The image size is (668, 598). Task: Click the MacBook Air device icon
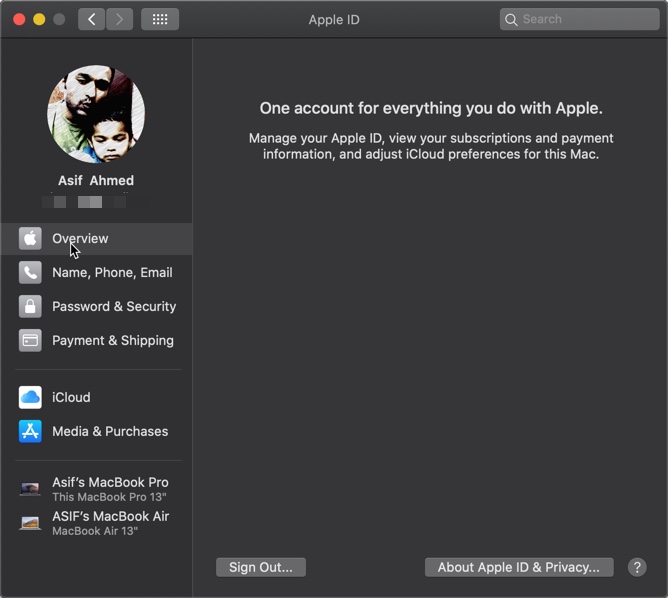tap(30, 523)
